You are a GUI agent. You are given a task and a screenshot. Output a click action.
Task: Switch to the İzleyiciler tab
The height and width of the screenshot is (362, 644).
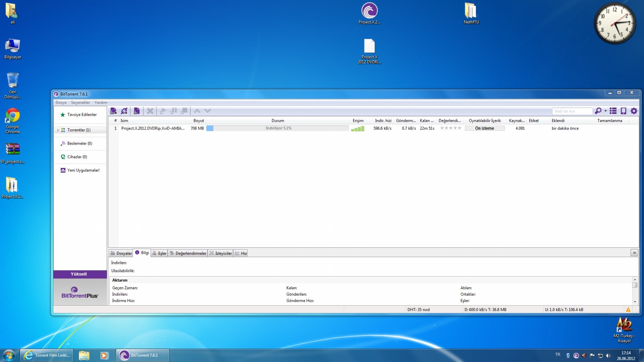point(220,253)
